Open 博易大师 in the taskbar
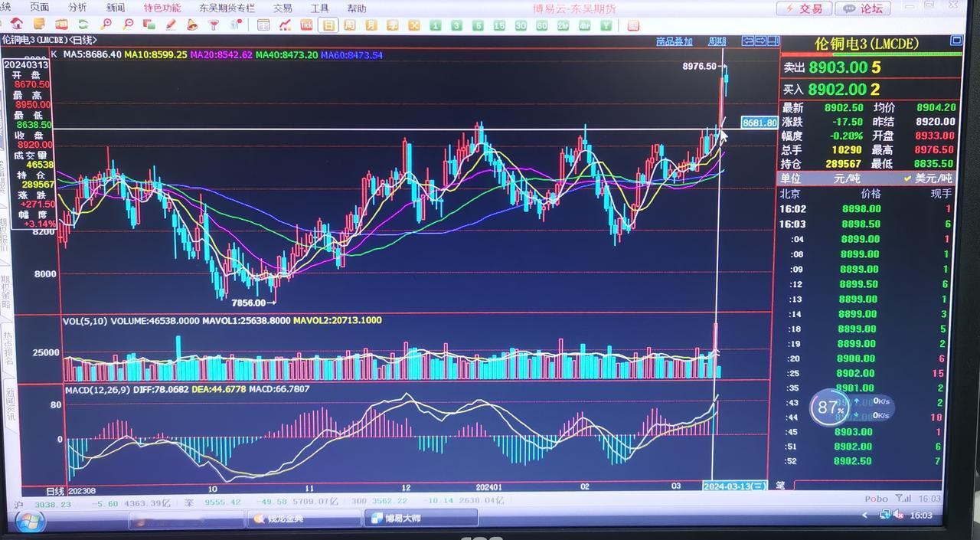980x540 pixels. (420, 519)
